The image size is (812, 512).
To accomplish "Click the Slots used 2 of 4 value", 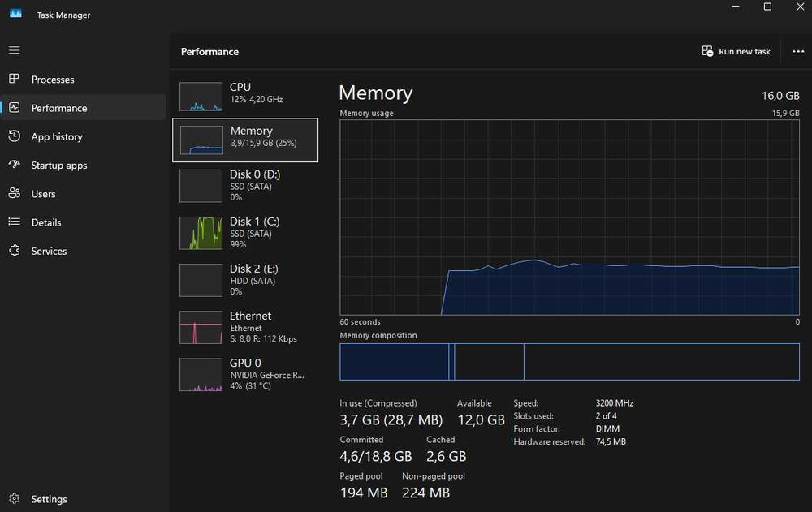I will pos(606,415).
